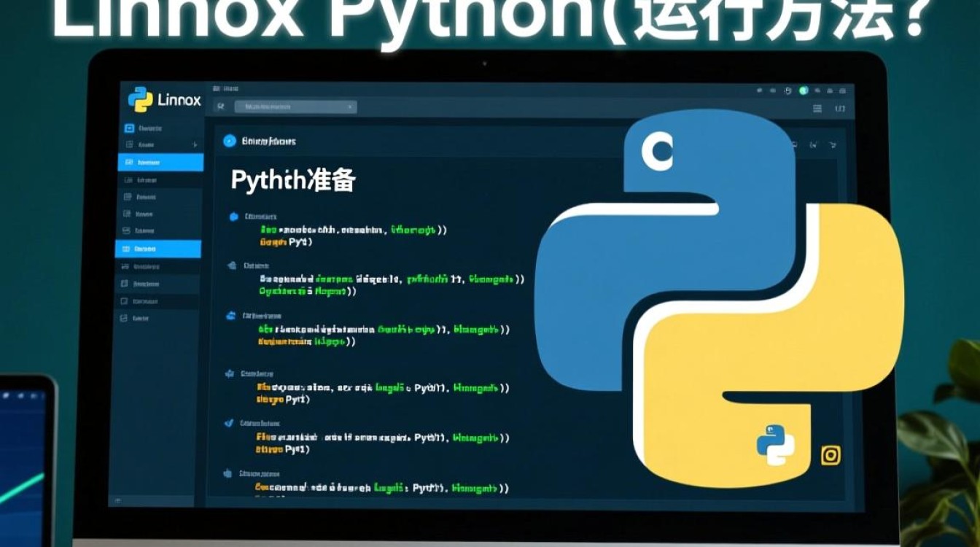Screen dimensions: 980x547
Task: Toggle the green status indicator in the title bar
Action: pyautogui.click(x=804, y=91)
